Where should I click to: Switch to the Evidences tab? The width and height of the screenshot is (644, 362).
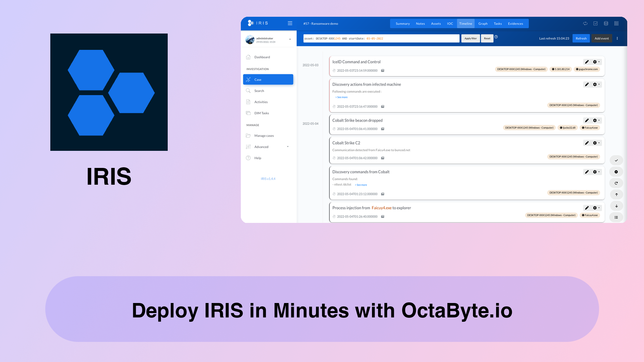click(x=515, y=23)
